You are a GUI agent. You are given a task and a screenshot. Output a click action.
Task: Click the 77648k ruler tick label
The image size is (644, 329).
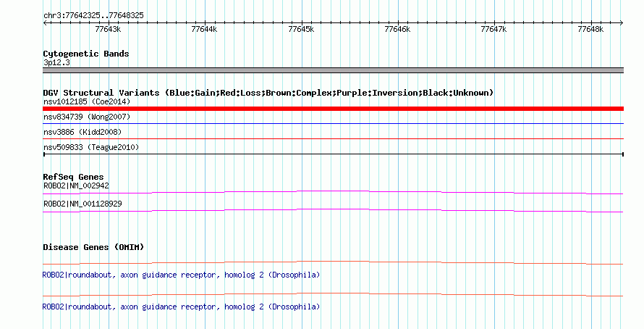click(590, 29)
